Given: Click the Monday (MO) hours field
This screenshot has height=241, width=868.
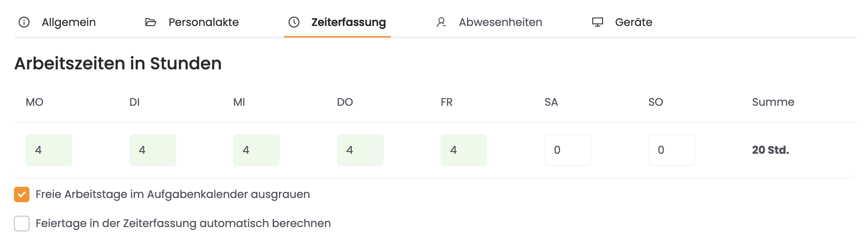Looking at the screenshot, I should pos(49,150).
